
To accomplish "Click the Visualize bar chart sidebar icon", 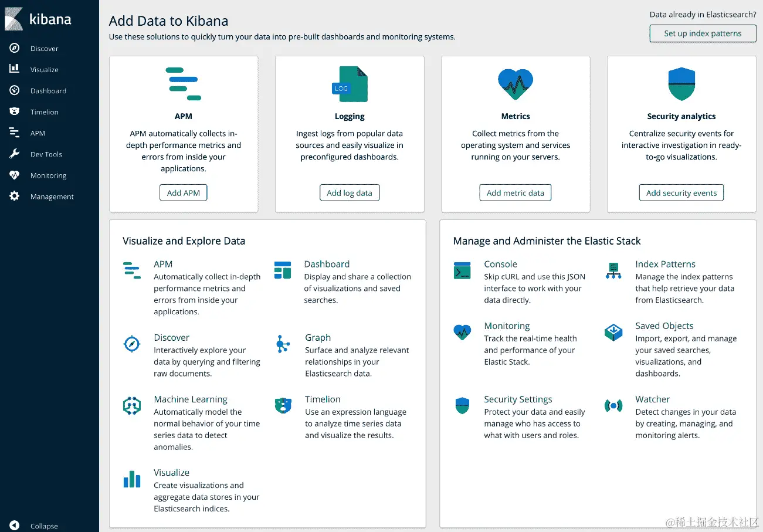I will point(15,69).
